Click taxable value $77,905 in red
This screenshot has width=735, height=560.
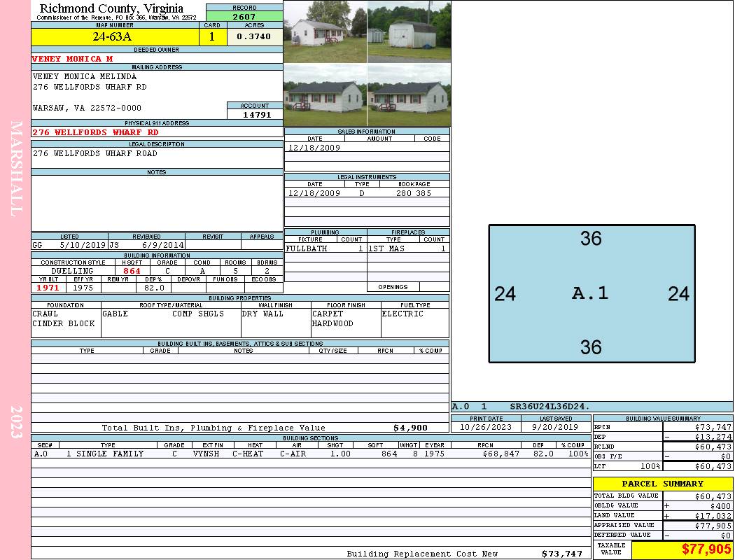click(706, 549)
